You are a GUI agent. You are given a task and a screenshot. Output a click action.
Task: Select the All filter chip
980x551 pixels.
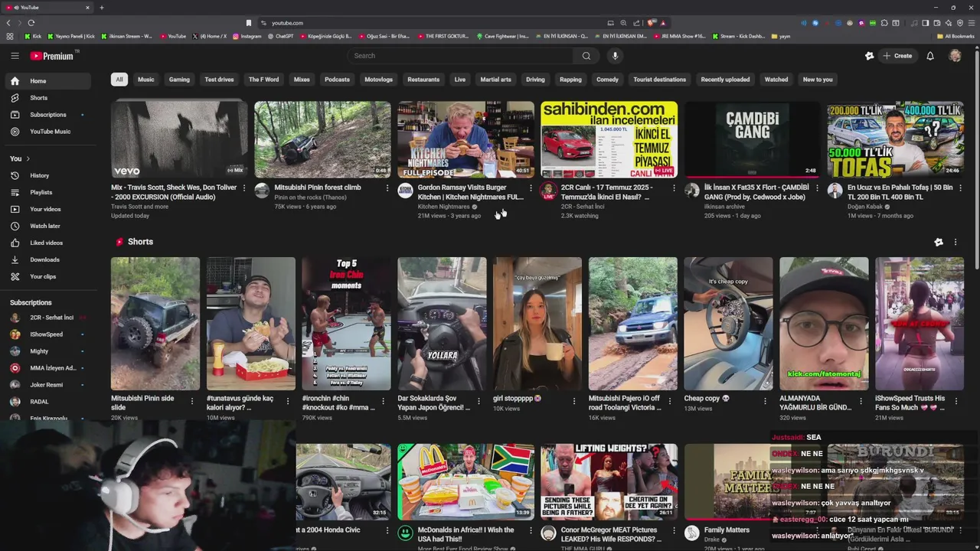point(119,80)
